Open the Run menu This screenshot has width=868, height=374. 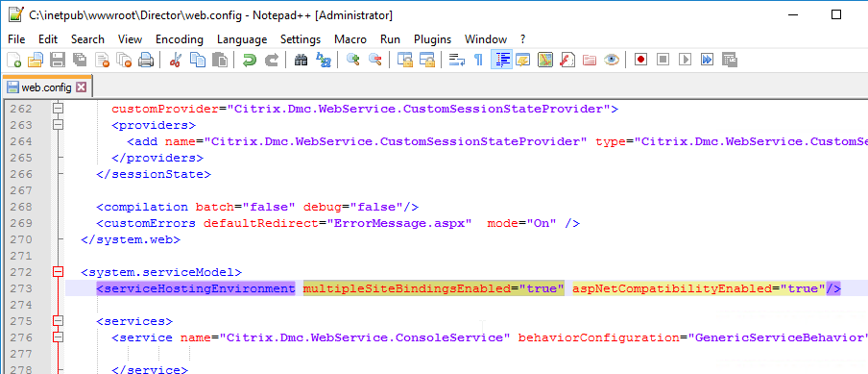pyautogui.click(x=390, y=39)
